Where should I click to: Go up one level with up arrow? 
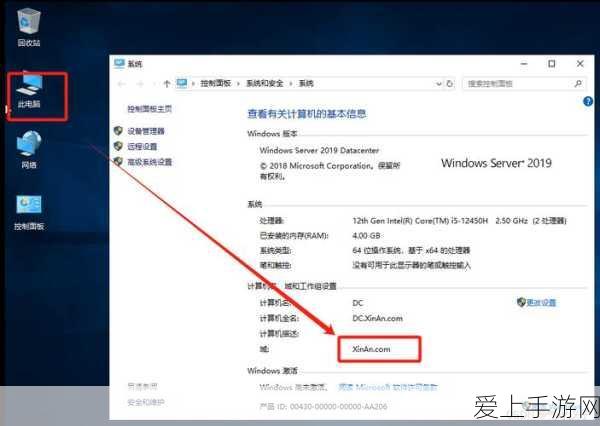[x=166, y=83]
